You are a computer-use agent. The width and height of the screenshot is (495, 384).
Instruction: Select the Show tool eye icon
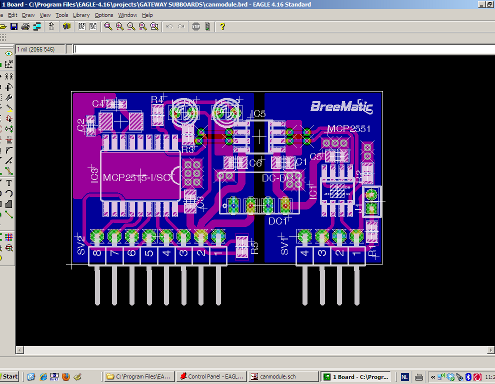pyautogui.click(x=9, y=53)
